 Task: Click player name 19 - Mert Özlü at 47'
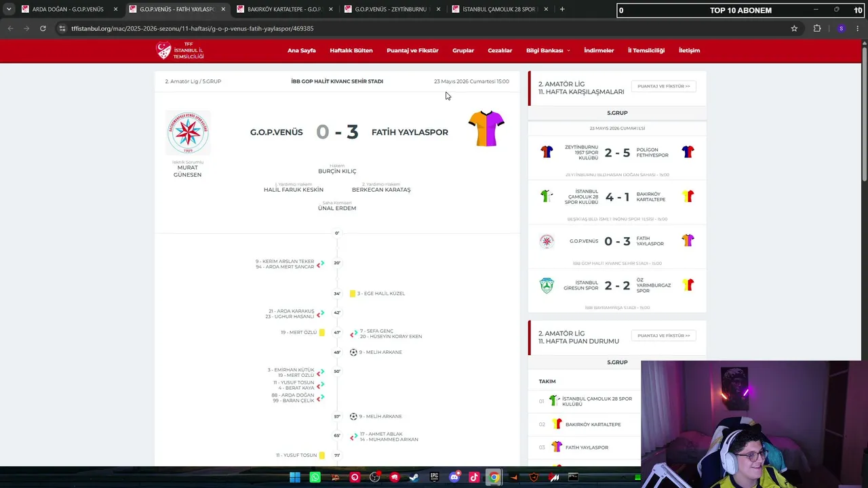click(299, 333)
